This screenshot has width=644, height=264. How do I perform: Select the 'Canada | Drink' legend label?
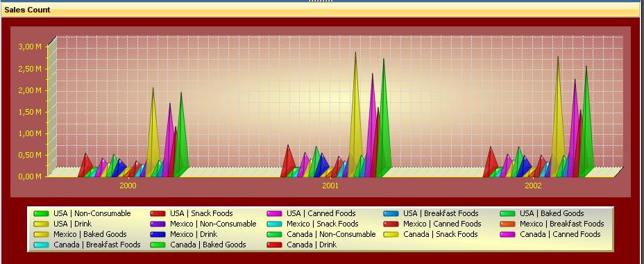(x=312, y=245)
